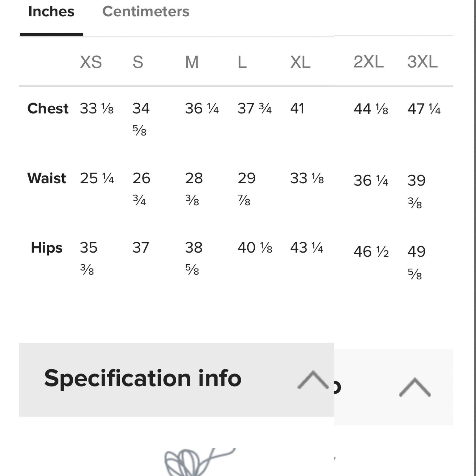Select the Hips row label

pyautogui.click(x=46, y=248)
